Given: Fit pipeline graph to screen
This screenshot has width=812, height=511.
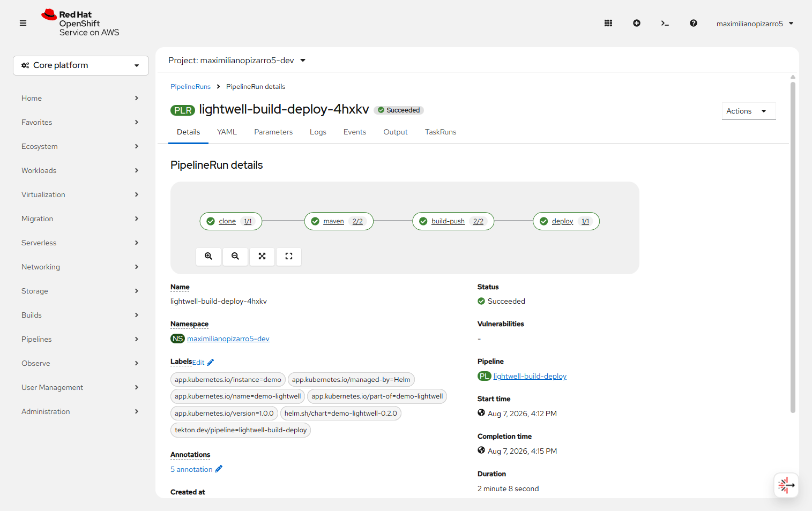Looking at the screenshot, I should [262, 257].
